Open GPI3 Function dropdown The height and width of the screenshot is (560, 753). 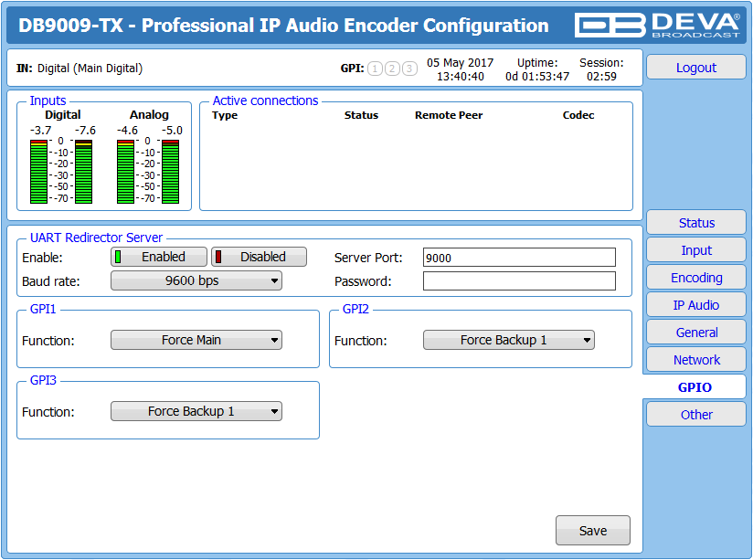[x=196, y=411]
